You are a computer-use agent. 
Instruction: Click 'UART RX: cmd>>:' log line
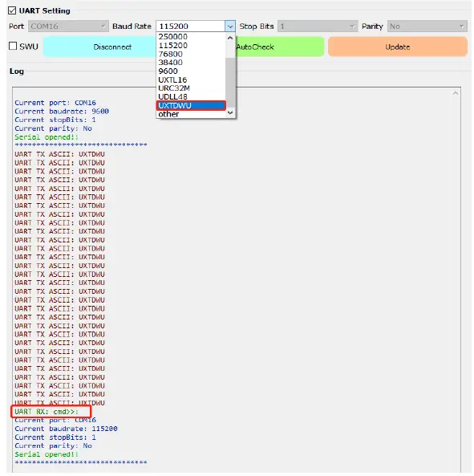coord(47,412)
